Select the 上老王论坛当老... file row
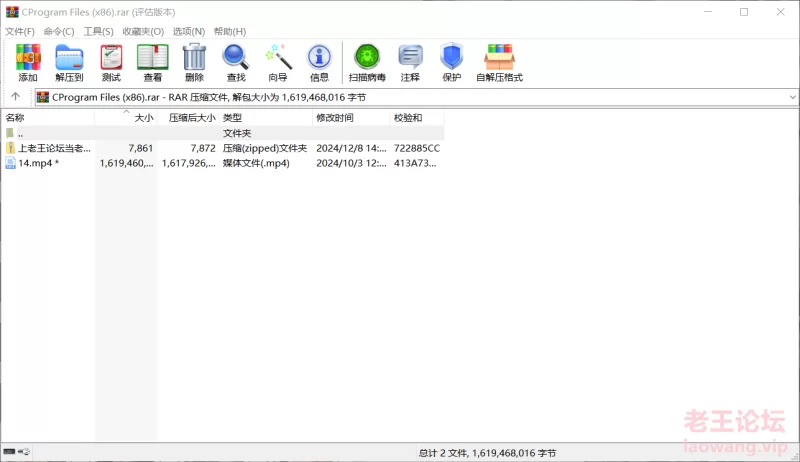The image size is (800, 462). tap(222, 148)
